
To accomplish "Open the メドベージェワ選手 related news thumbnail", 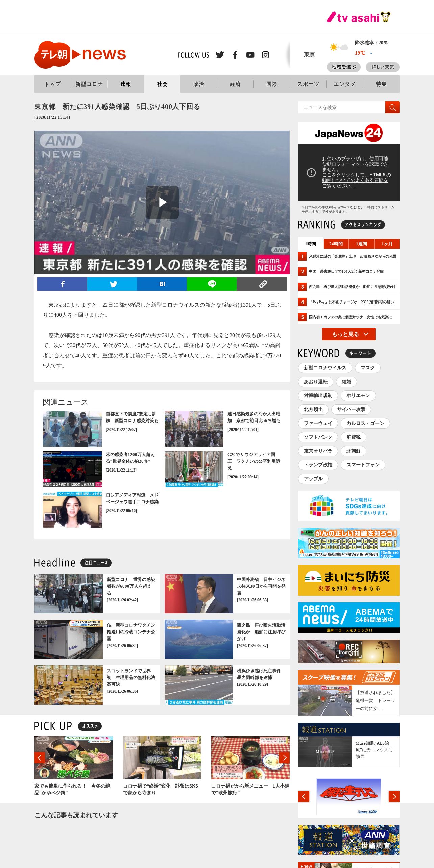I will point(72,510).
